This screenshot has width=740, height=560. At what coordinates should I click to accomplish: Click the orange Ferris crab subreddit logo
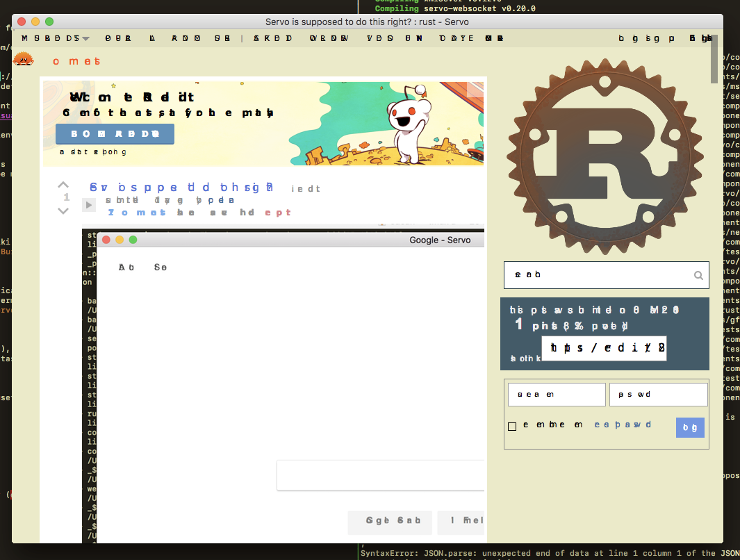coord(23,59)
